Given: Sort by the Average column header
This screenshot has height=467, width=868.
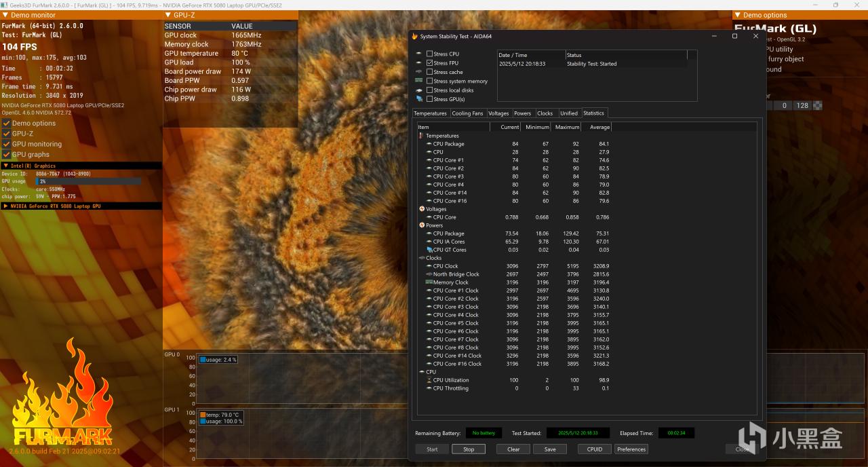Looking at the screenshot, I should click(x=596, y=127).
